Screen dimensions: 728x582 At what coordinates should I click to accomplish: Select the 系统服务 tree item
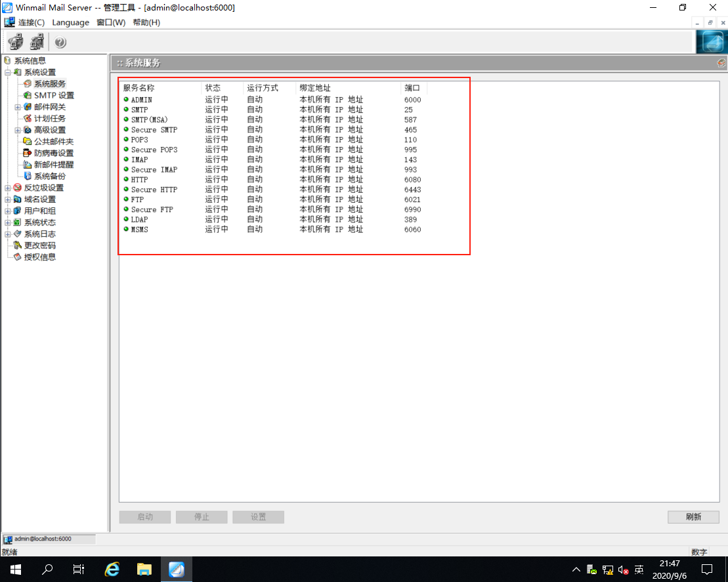point(50,84)
